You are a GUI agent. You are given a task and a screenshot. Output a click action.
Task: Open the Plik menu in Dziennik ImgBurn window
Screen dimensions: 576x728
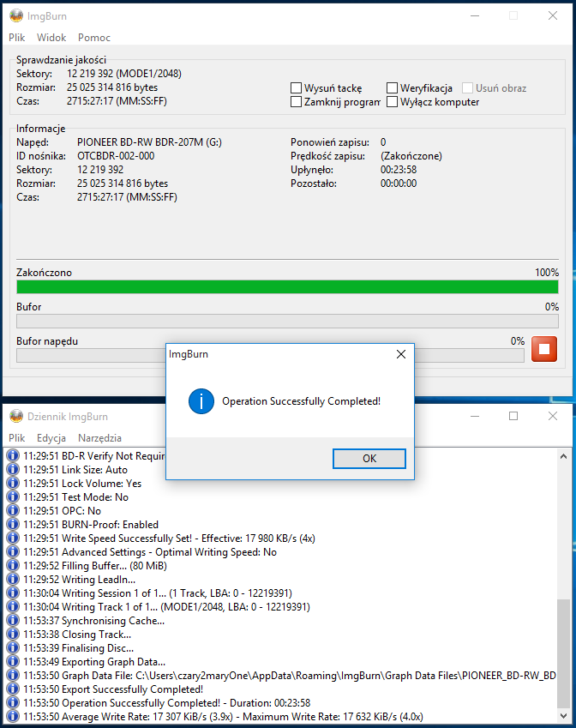(x=16, y=438)
